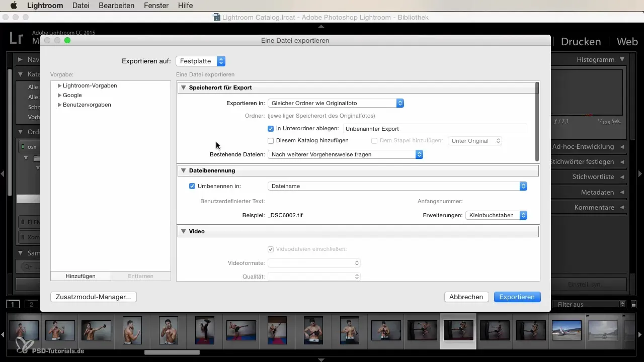Click the blue Exportieren button
This screenshot has height=362, width=644.
click(x=517, y=297)
